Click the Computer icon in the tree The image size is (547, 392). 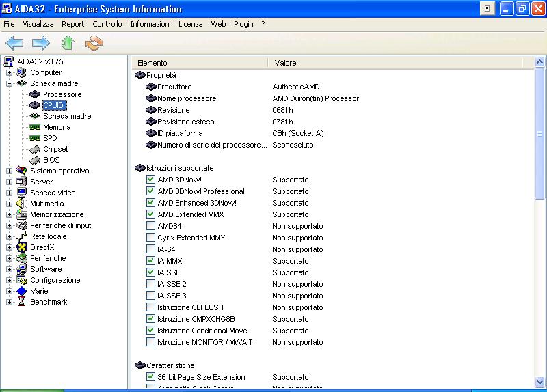coord(22,72)
